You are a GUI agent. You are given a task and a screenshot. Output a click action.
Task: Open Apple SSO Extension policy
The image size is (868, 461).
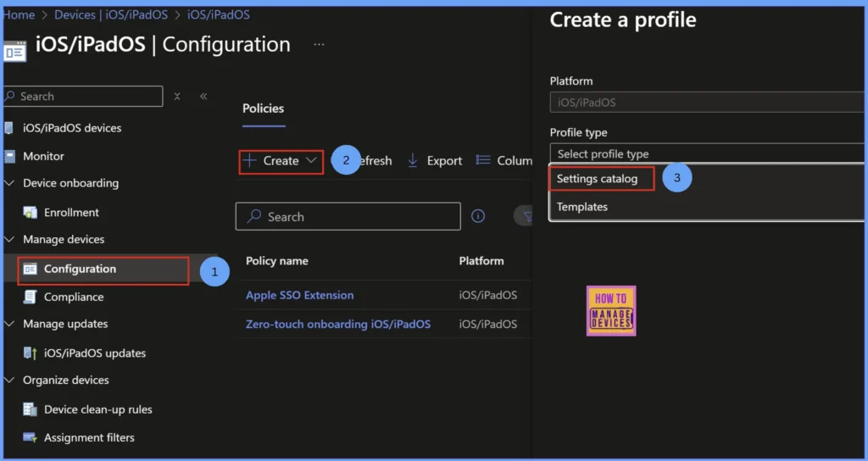[299, 296]
